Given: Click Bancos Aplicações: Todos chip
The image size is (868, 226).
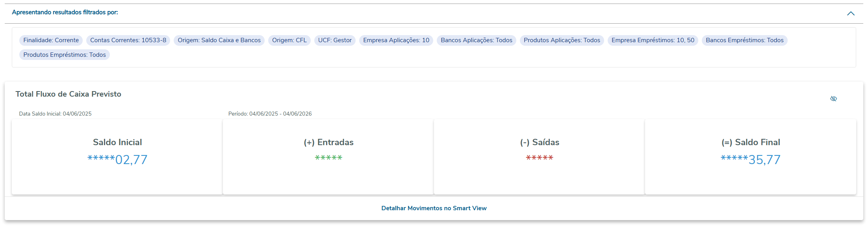Looking at the screenshot, I should pos(477,40).
